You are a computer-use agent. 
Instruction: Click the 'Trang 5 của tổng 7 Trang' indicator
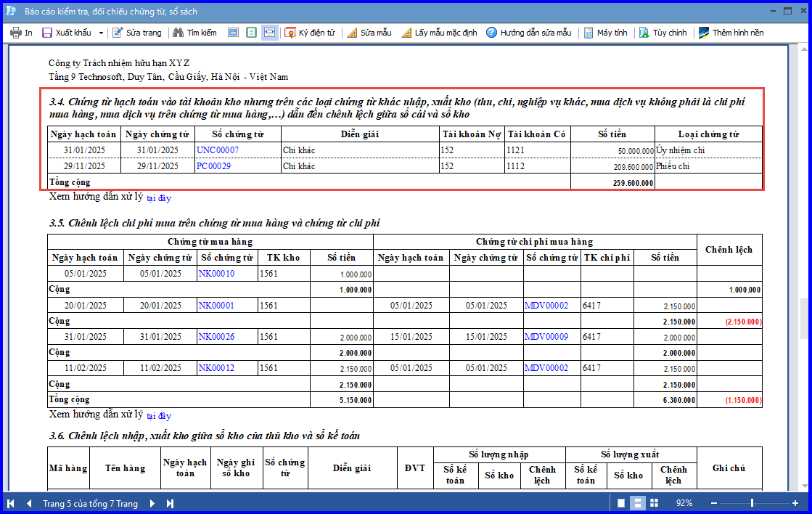90,504
